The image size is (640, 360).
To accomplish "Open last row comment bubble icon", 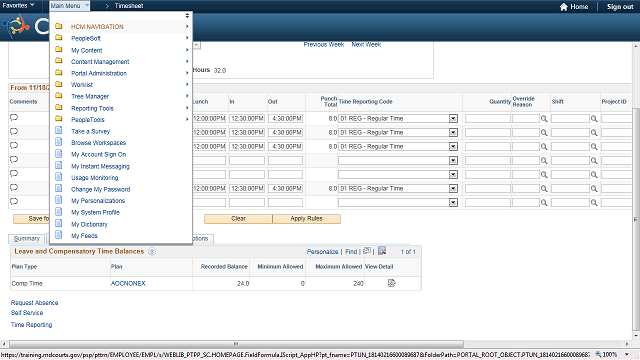I will coord(14,202).
